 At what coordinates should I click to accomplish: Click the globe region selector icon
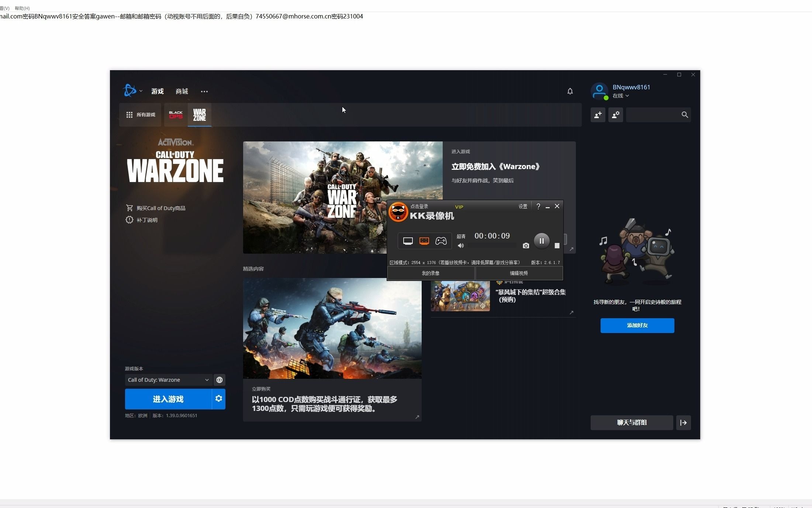pyautogui.click(x=220, y=380)
